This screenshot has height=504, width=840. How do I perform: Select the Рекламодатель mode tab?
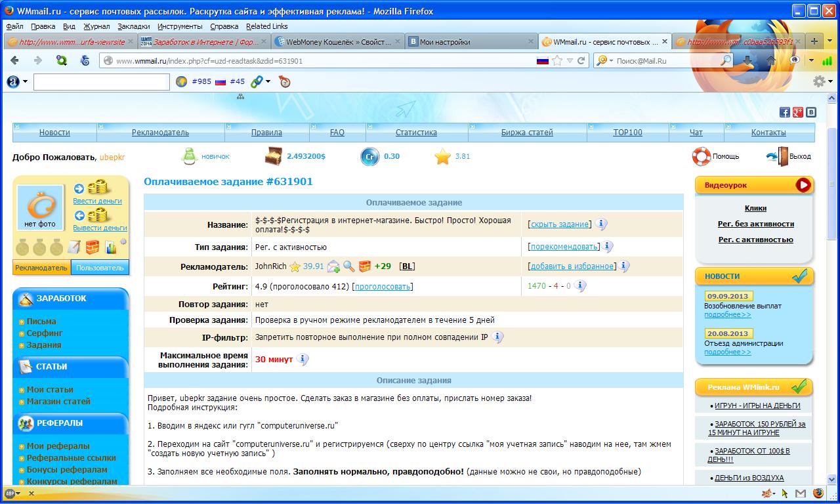coord(41,268)
